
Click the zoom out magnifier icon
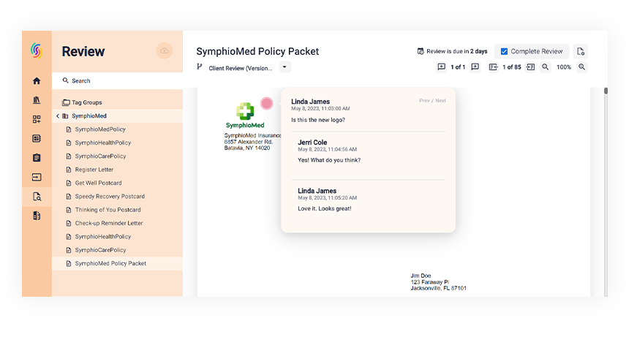[x=546, y=67]
